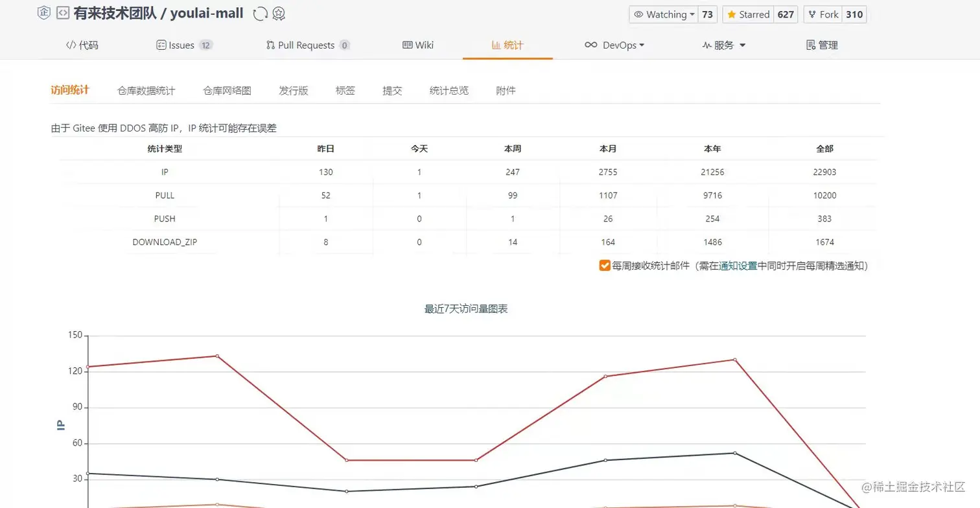Click the 全部 column header
Screen dimensions: 980x508
tap(824, 149)
